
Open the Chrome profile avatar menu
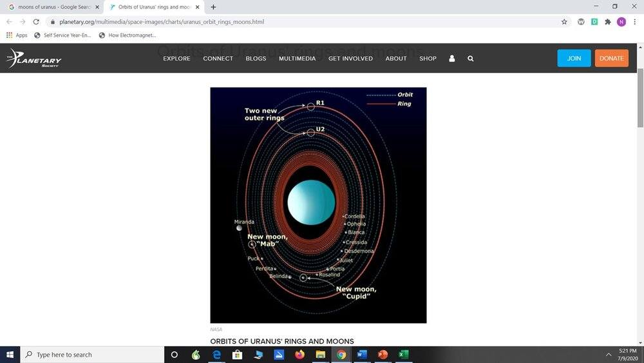621,21
